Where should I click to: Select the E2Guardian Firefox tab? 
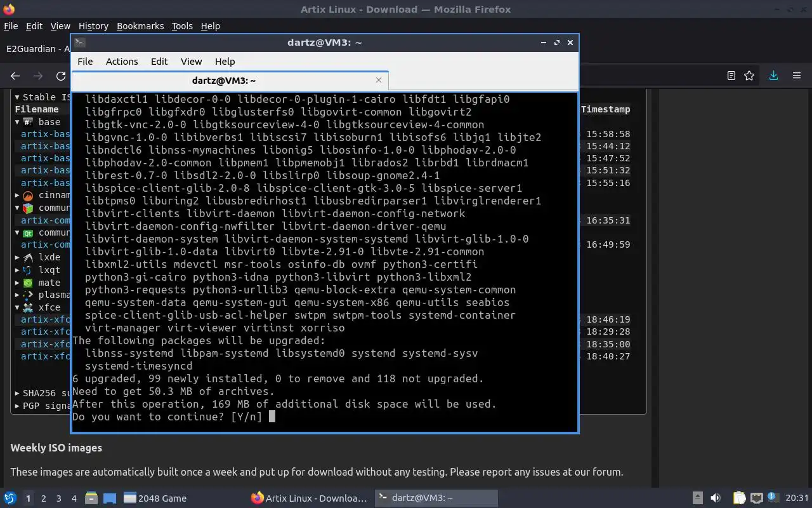pos(38,49)
